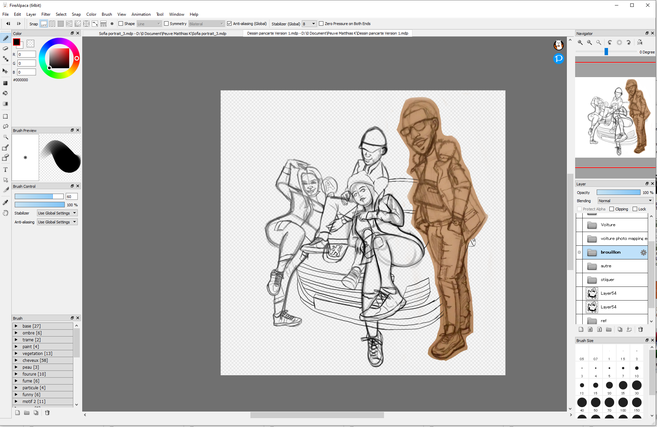
Task: Select the Eraser tool
Action: pos(5,47)
